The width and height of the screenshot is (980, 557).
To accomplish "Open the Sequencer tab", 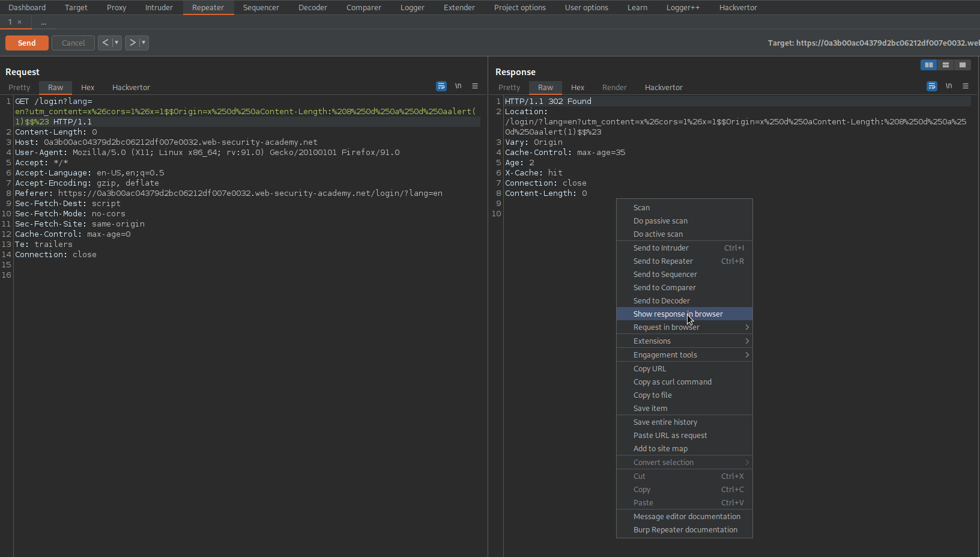I will click(x=261, y=8).
